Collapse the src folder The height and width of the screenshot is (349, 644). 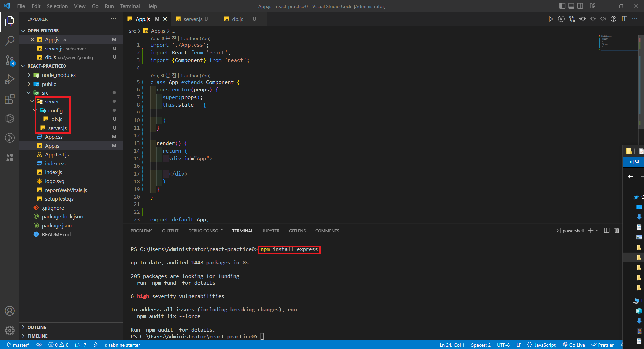point(29,93)
